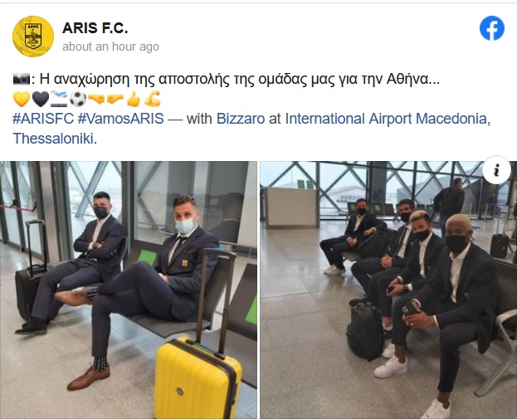Click the black heart emoji
Screen dimensions: 517x420
tap(41, 99)
